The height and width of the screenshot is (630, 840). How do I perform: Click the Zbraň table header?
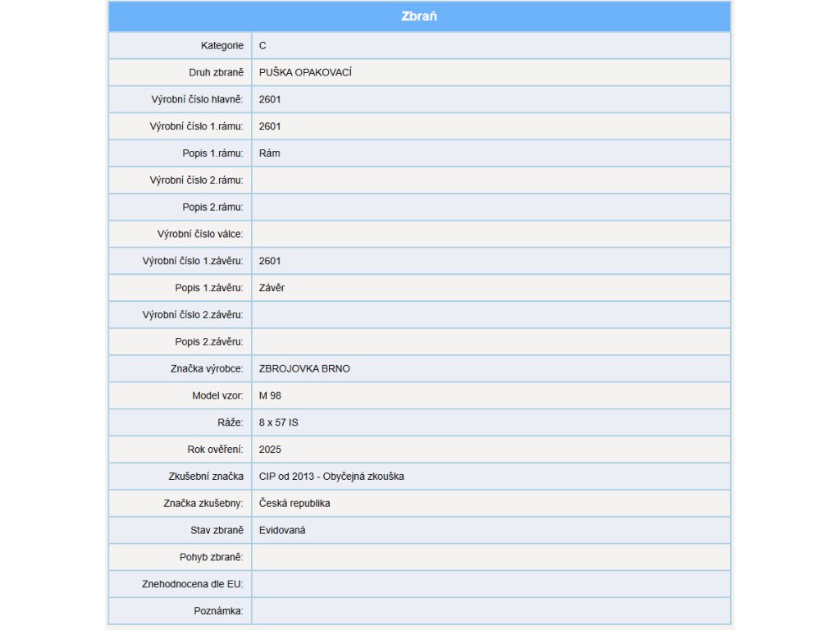(x=419, y=16)
